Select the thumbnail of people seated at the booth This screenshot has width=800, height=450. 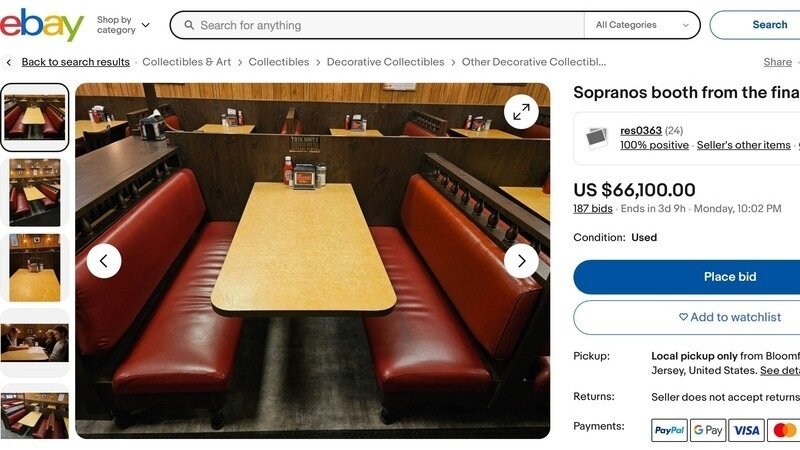click(x=34, y=343)
